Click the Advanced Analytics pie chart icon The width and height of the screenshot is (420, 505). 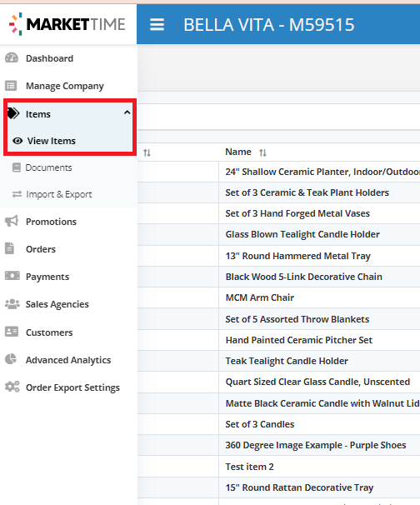(x=11, y=359)
